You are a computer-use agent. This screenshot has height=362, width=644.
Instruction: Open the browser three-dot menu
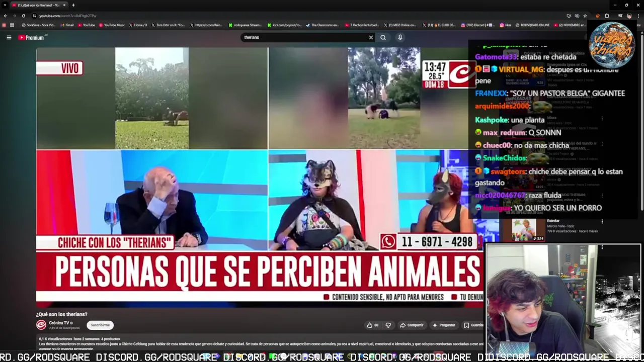[x=638, y=16]
